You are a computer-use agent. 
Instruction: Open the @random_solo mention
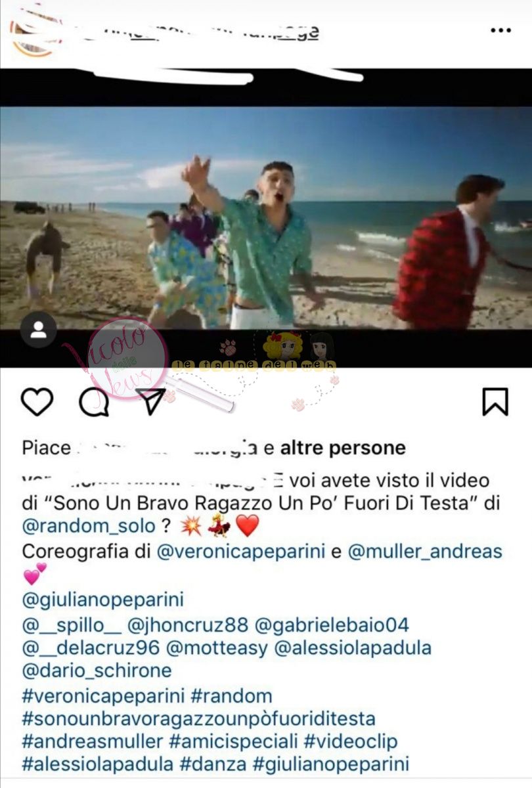point(89,526)
